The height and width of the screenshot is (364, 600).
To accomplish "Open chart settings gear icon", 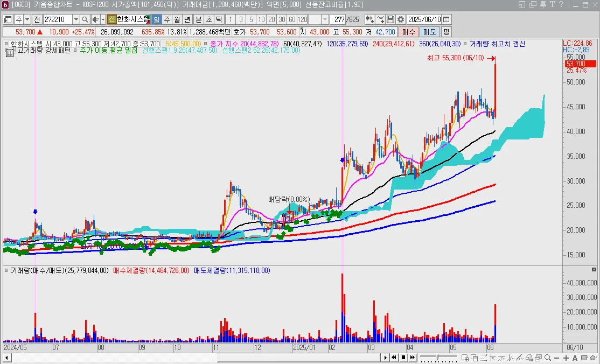I will (400, 19).
